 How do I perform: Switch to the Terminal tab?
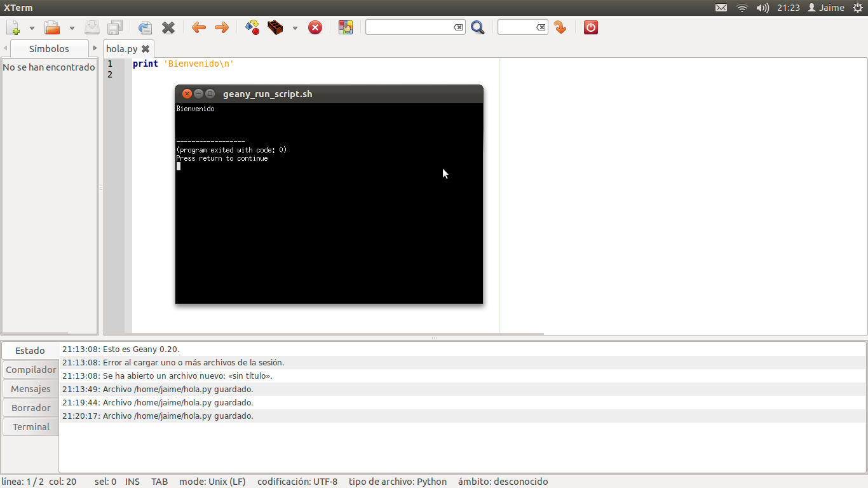(31, 427)
